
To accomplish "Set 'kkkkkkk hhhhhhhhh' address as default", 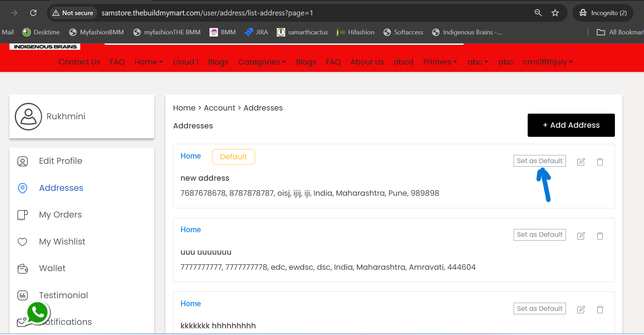I will pos(540,309).
